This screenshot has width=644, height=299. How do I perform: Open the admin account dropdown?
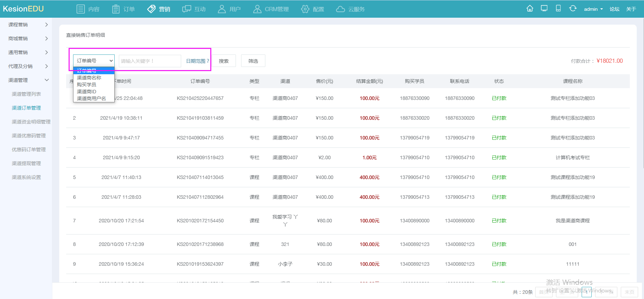click(593, 9)
